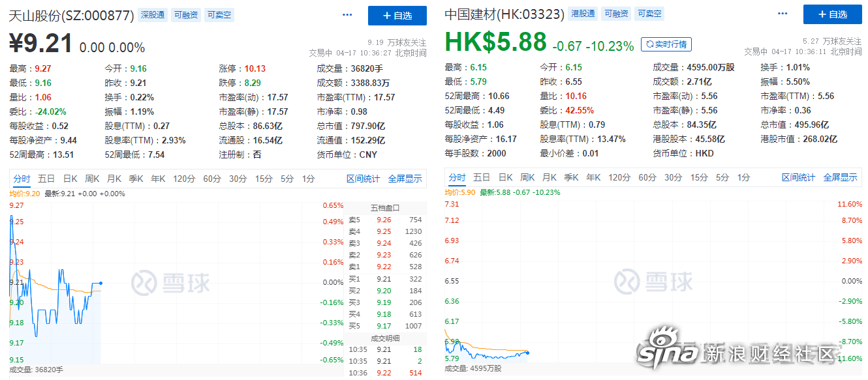Viewport: 868px width, 380px height.
Task: Open 全屏显示 for the 天山股份 chart
Action: pyautogui.click(x=405, y=179)
